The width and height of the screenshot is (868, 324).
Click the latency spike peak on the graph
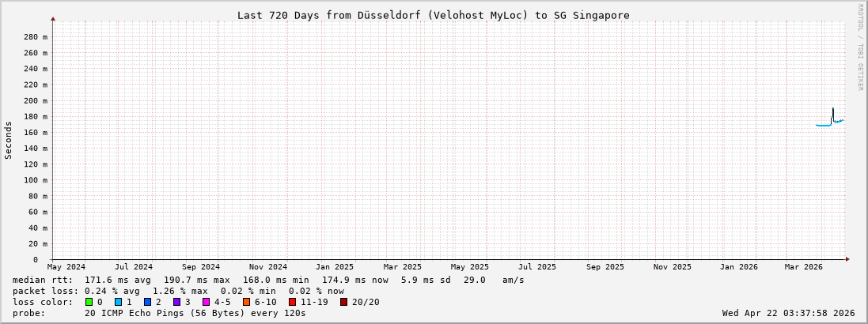pyautogui.click(x=832, y=109)
